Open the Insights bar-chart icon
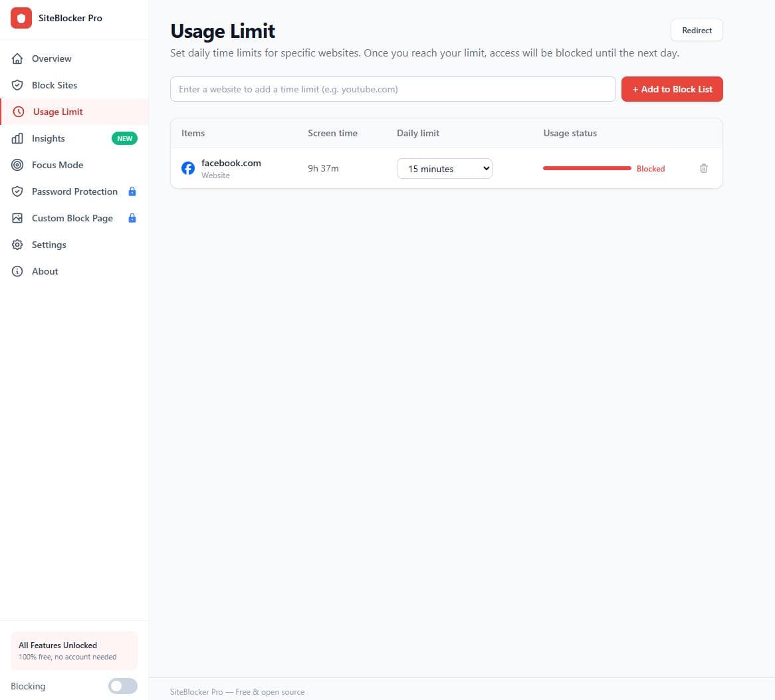The image size is (775, 700). (x=17, y=138)
